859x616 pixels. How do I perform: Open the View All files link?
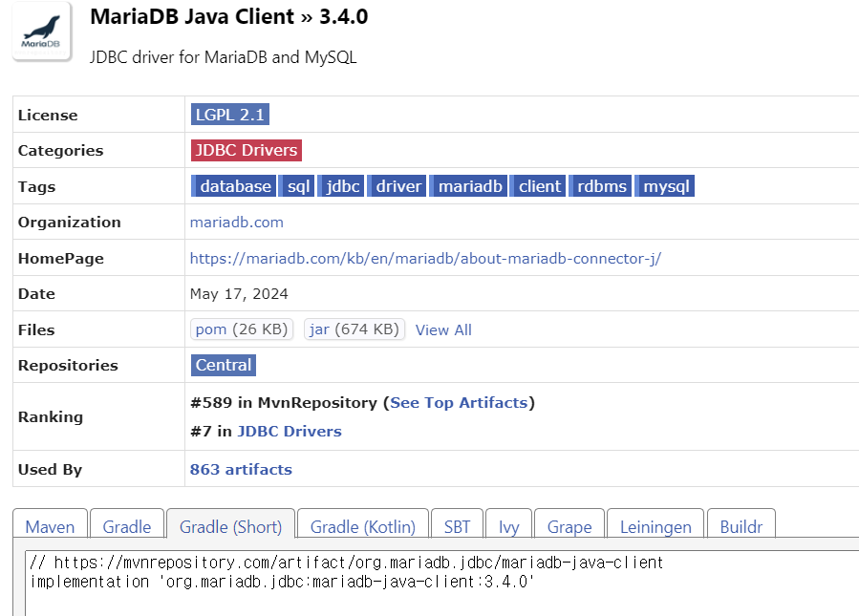click(x=443, y=329)
